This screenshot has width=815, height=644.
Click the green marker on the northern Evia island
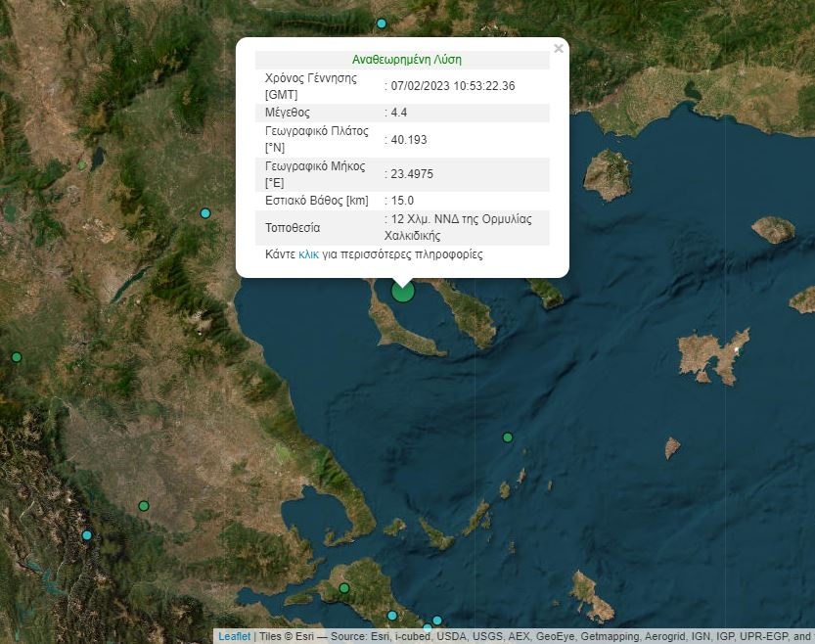coord(344,588)
